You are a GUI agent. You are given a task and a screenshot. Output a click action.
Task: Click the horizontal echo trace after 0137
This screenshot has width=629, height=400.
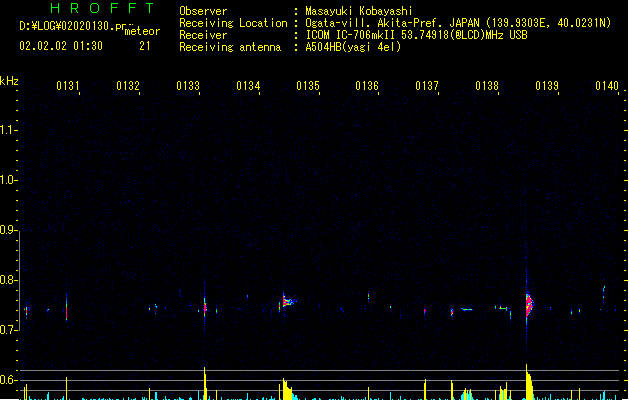pos(467,309)
